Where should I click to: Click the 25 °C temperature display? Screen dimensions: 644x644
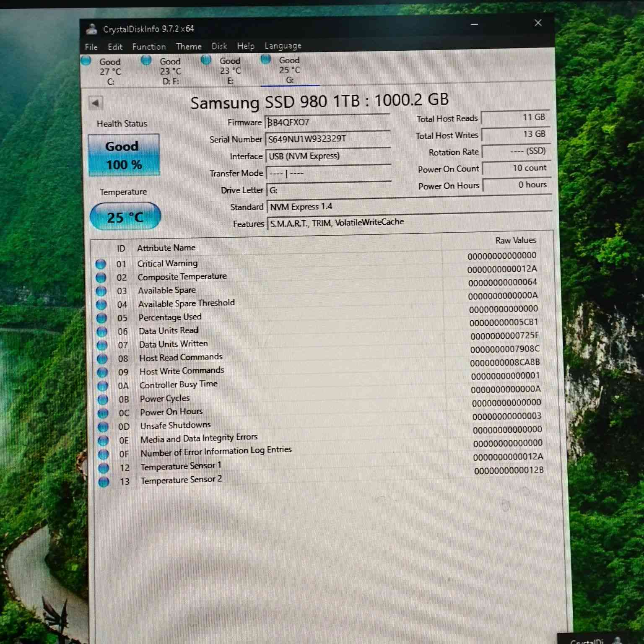125,217
